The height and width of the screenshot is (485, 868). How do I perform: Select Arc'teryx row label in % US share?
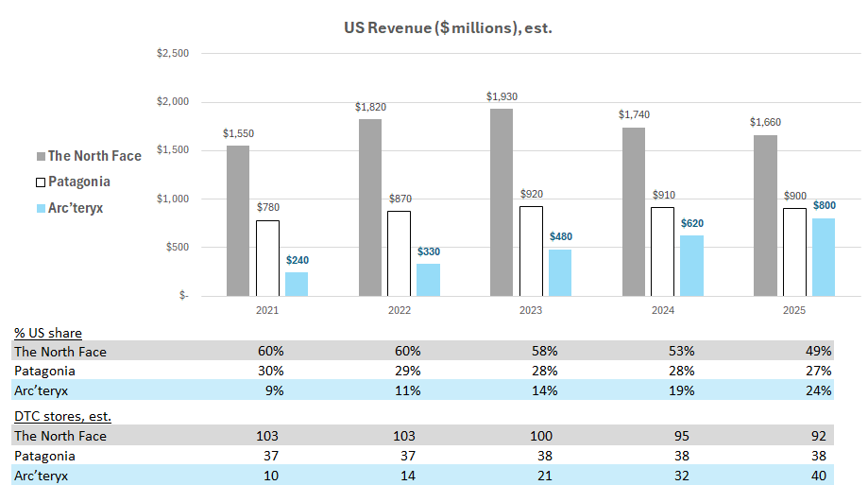pos(41,390)
